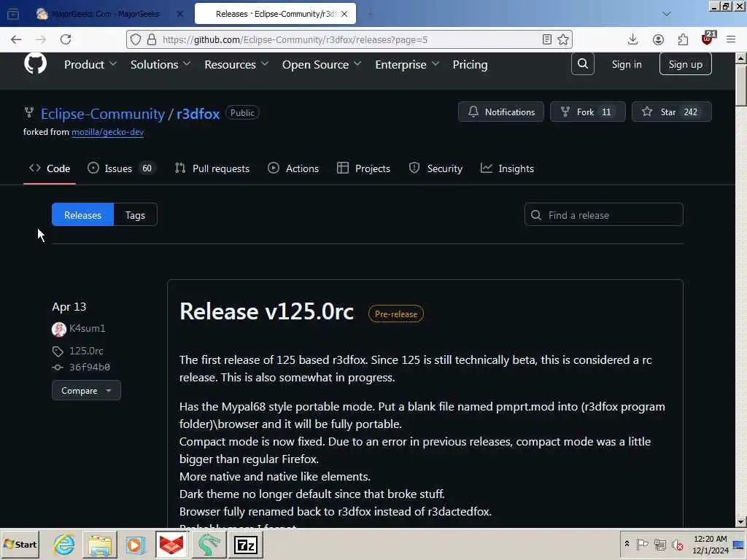Click Sign in link
The height and width of the screenshot is (560, 747).
(x=627, y=64)
